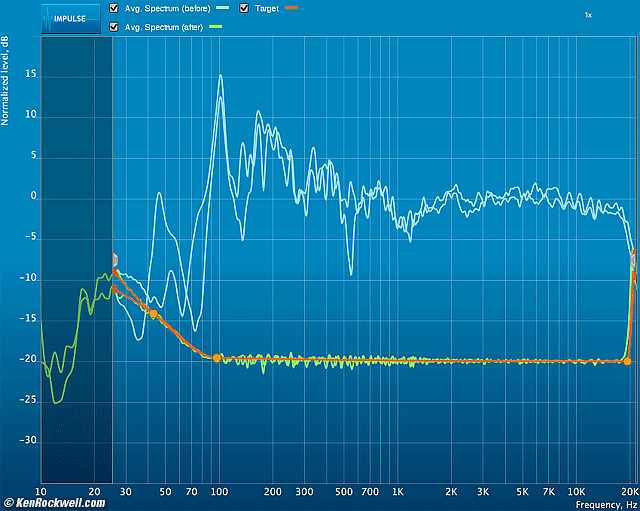The image size is (640, 511).
Task: Click the orange Target color swatch
Action: (291, 8)
